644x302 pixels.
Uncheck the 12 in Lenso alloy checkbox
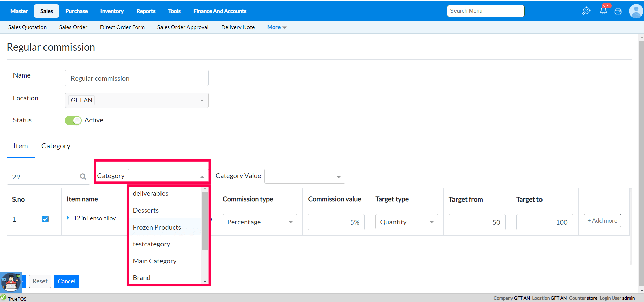(45, 219)
